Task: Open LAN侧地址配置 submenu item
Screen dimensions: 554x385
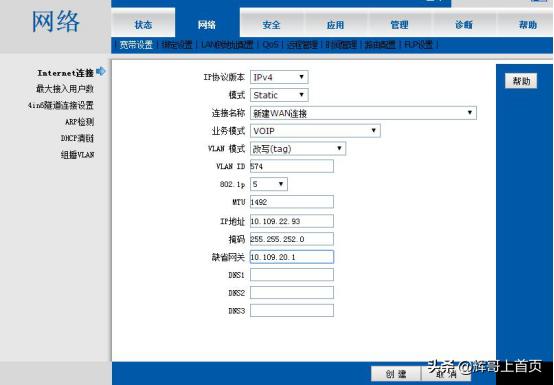Action: tap(227, 45)
